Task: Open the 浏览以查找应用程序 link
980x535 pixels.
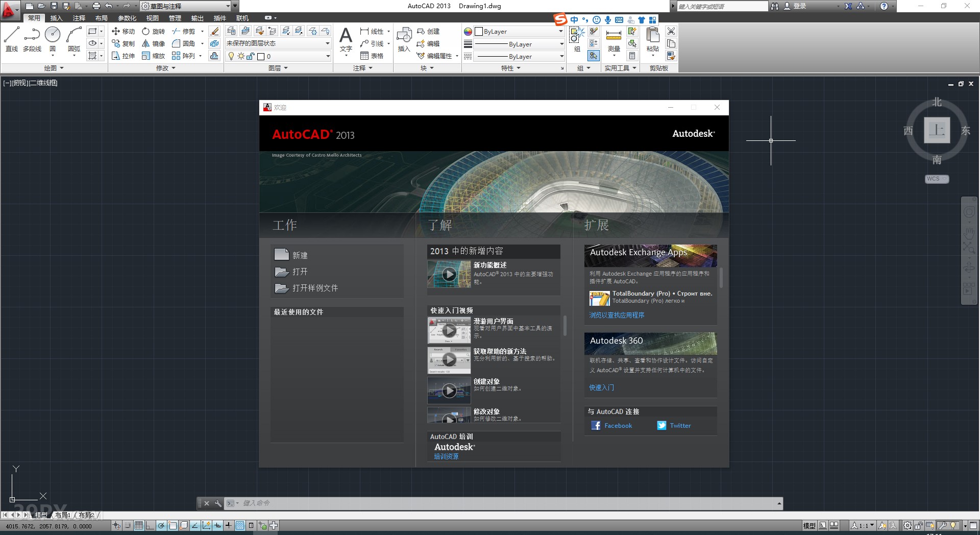Action: pyautogui.click(x=616, y=315)
